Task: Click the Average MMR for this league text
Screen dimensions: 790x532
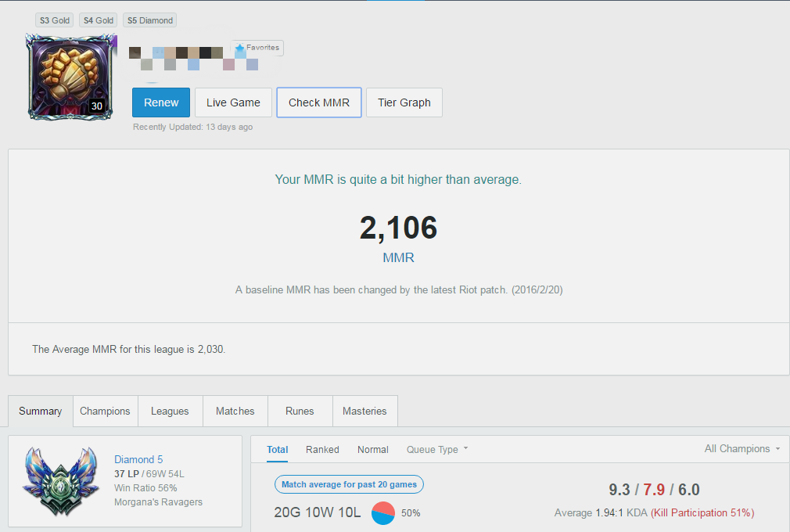Action: pos(129,349)
